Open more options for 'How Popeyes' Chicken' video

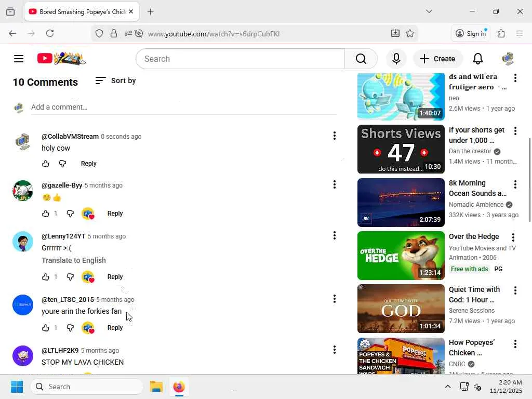coord(515,344)
